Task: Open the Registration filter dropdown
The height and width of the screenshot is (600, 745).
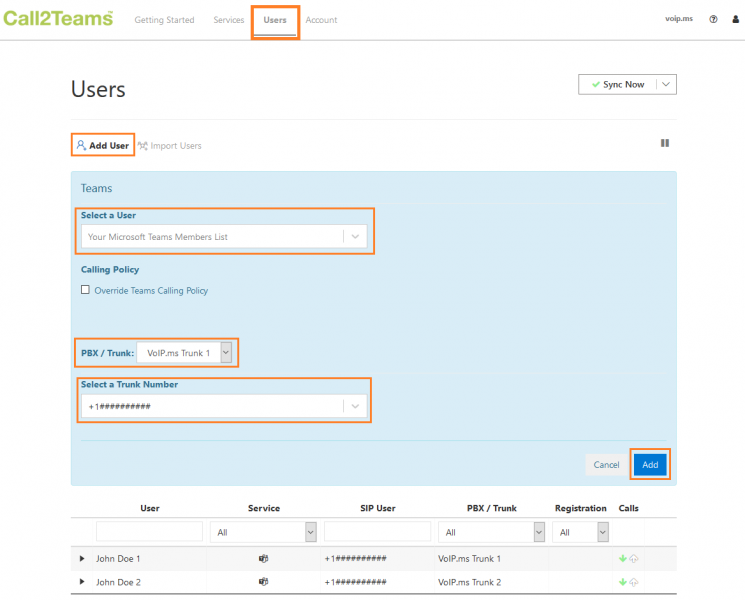Action: (580, 532)
